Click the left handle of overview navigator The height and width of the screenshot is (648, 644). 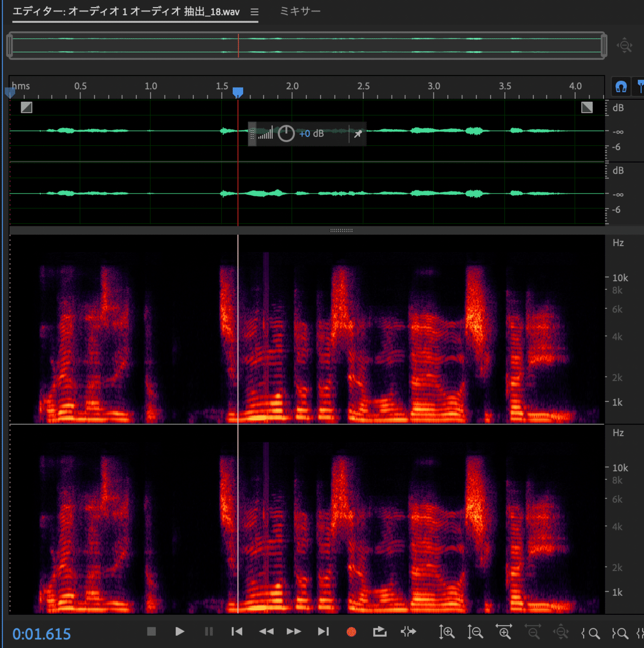10,46
